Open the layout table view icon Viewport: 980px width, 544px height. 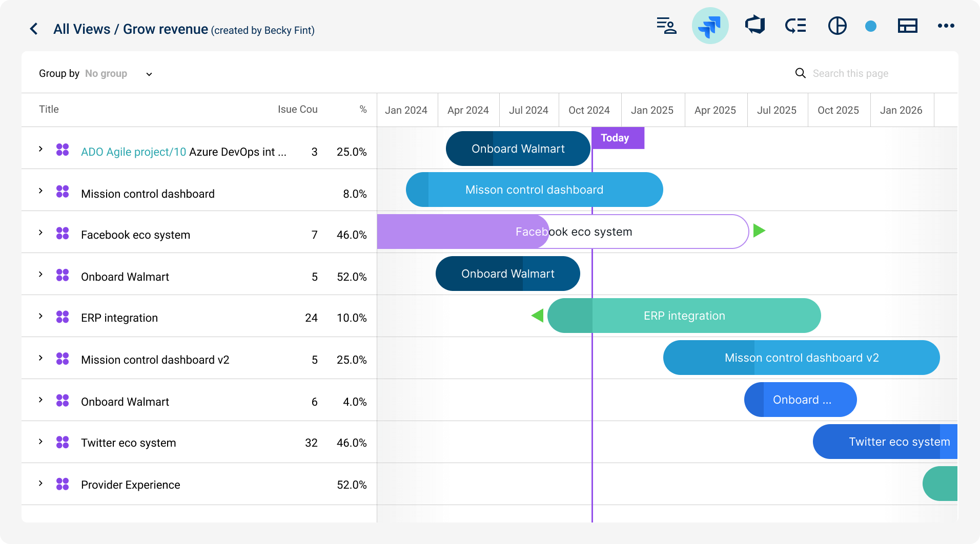[x=907, y=26]
